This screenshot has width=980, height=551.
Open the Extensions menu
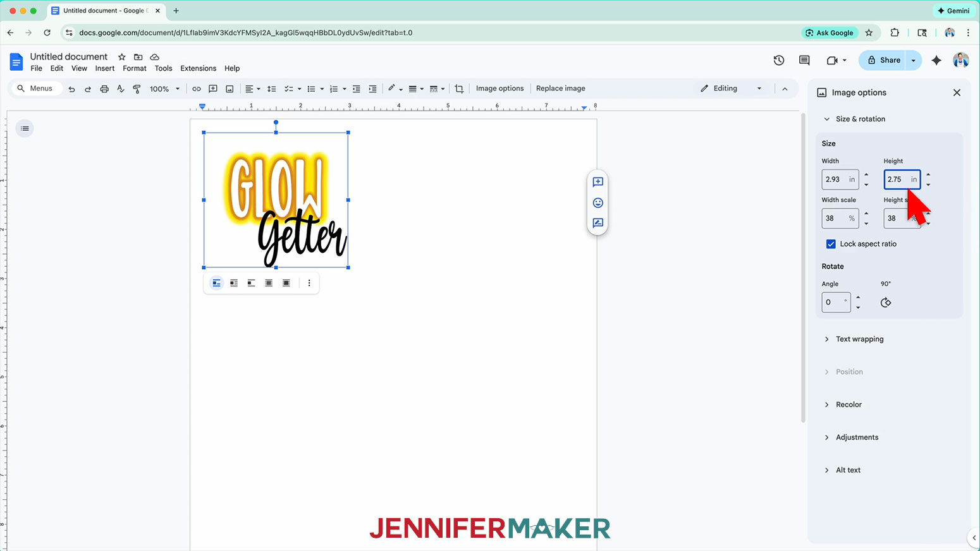click(198, 68)
